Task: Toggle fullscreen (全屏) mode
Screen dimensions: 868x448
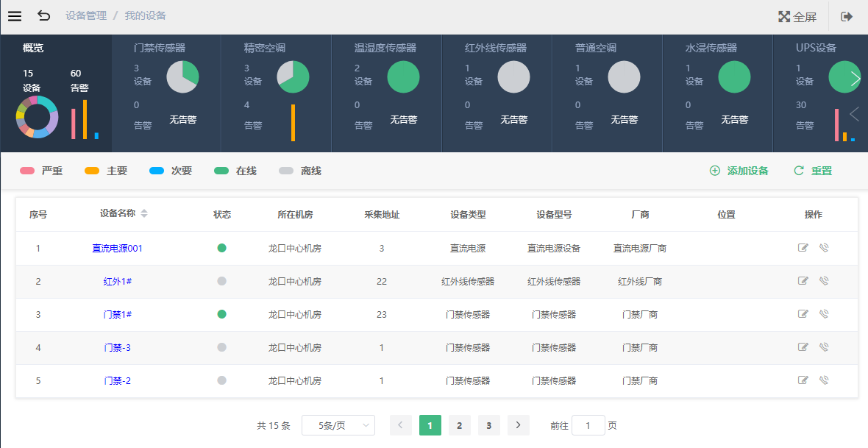Action: click(797, 17)
